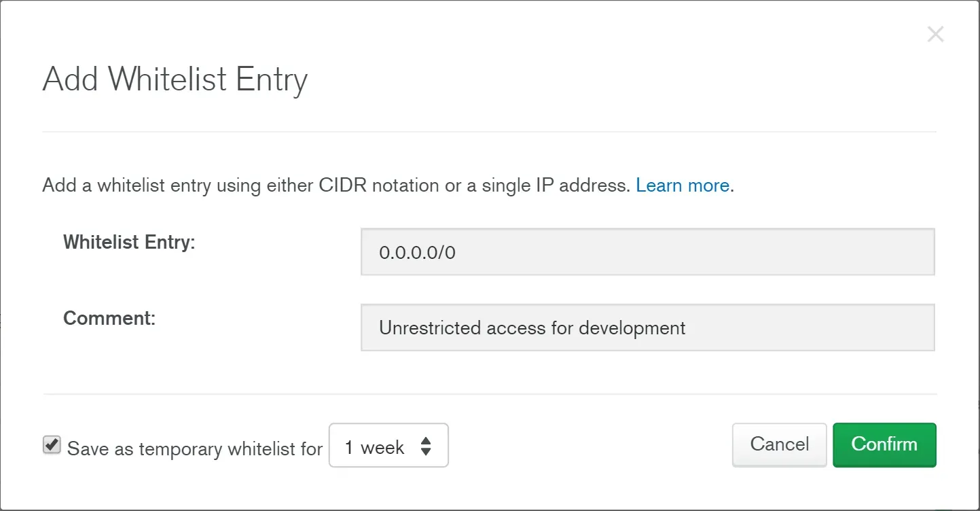Select the 0.0.0.0/0 address text
Screen dimensions: 980x511
(417, 253)
